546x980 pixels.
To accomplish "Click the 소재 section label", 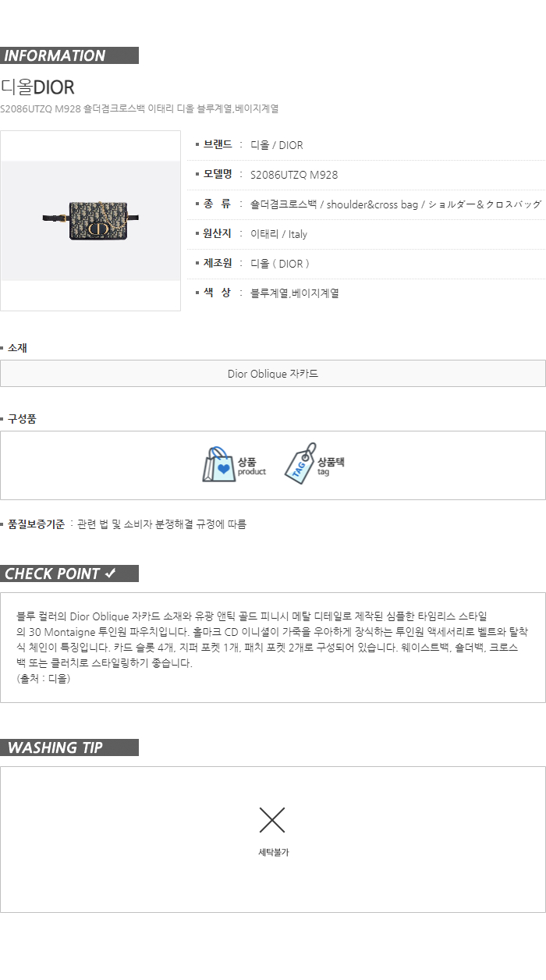I will 17,348.
